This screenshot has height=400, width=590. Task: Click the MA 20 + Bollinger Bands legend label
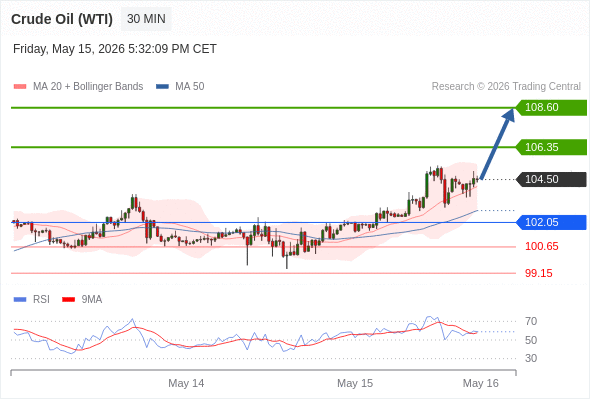88,87
